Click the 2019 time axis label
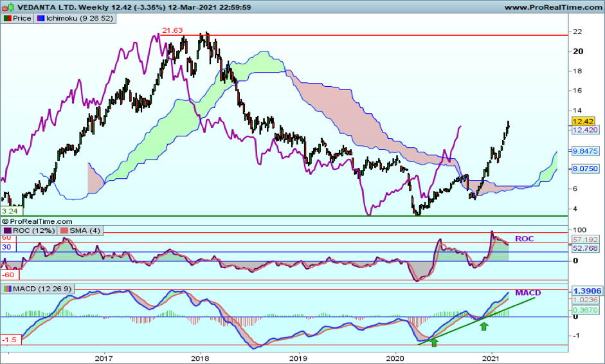The width and height of the screenshot is (605, 364). [x=298, y=359]
